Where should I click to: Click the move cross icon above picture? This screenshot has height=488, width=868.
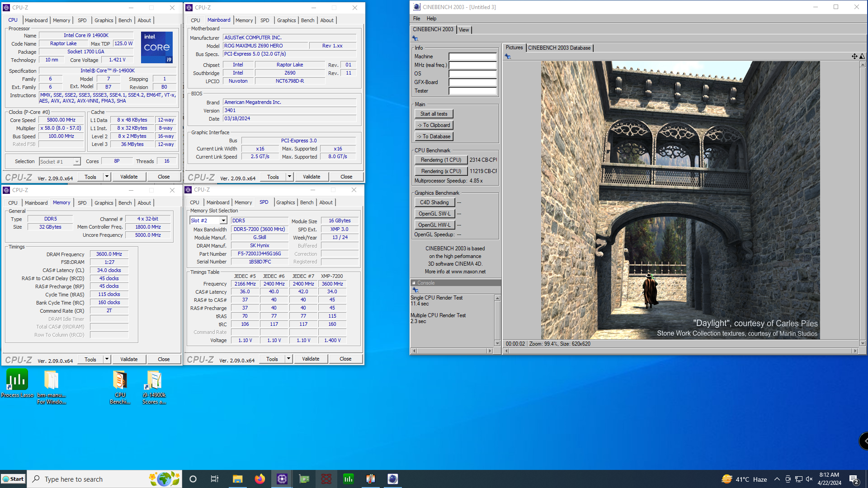[x=854, y=56]
